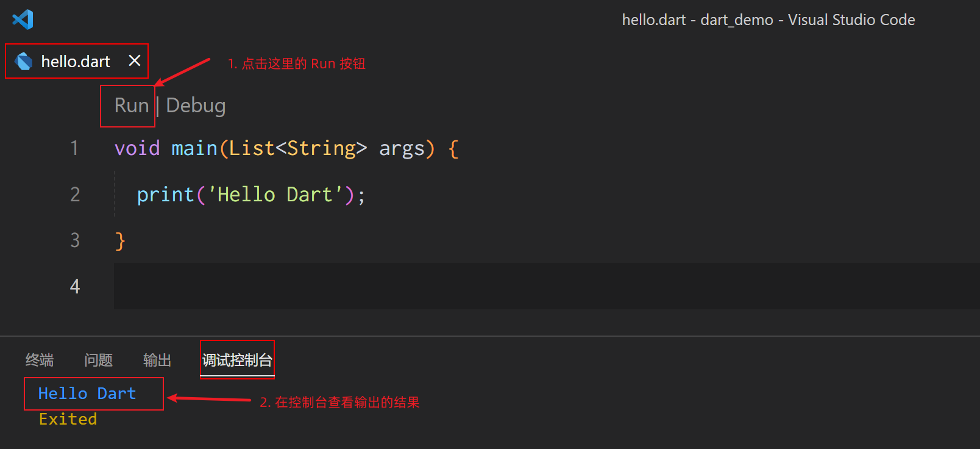Start debugging via Debug CodeLens
This screenshot has width=980, height=449.
pos(196,106)
